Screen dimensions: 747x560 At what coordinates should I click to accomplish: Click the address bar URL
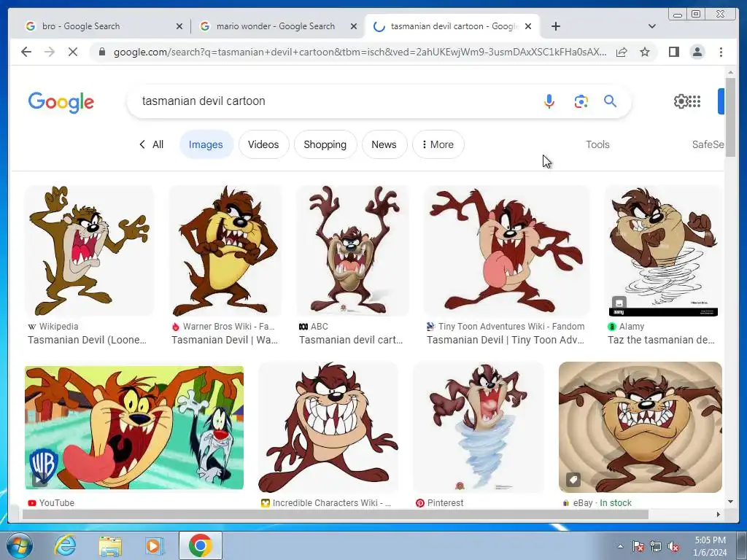pyautogui.click(x=360, y=52)
